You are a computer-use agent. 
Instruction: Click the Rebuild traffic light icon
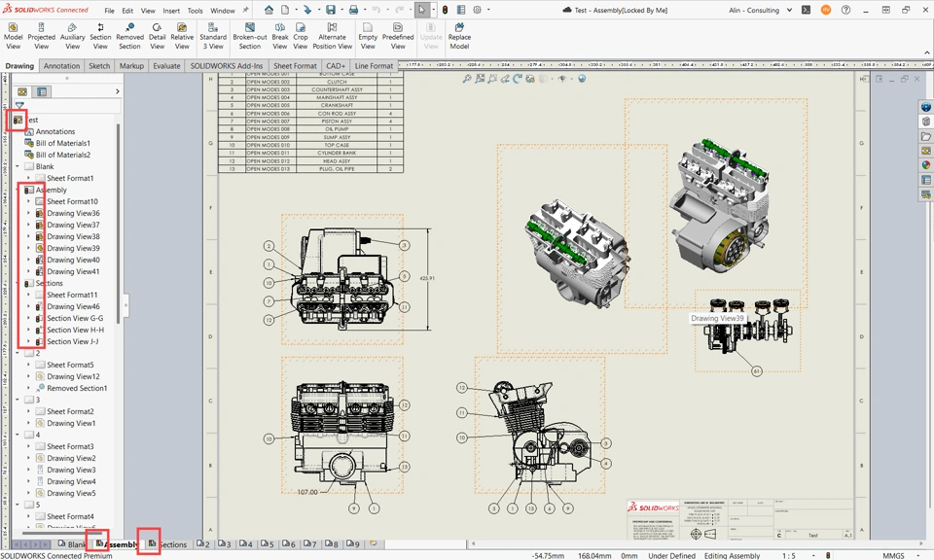(445, 10)
